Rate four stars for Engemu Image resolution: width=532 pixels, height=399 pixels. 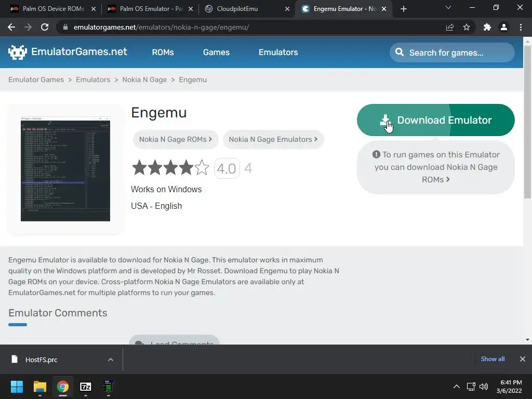187,168
